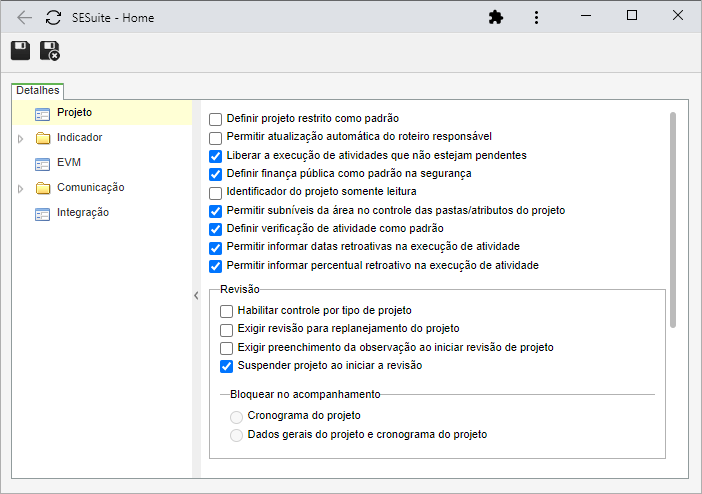
Task: Click the Save and close icon
Action: [50, 51]
